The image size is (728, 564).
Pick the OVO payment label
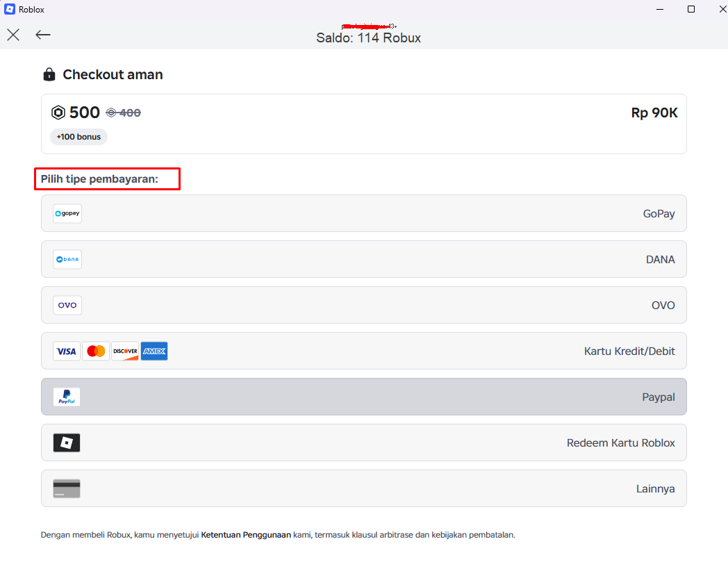tap(663, 306)
